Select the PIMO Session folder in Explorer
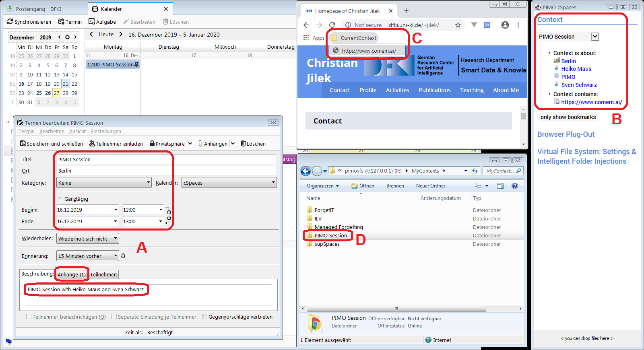 [330, 236]
